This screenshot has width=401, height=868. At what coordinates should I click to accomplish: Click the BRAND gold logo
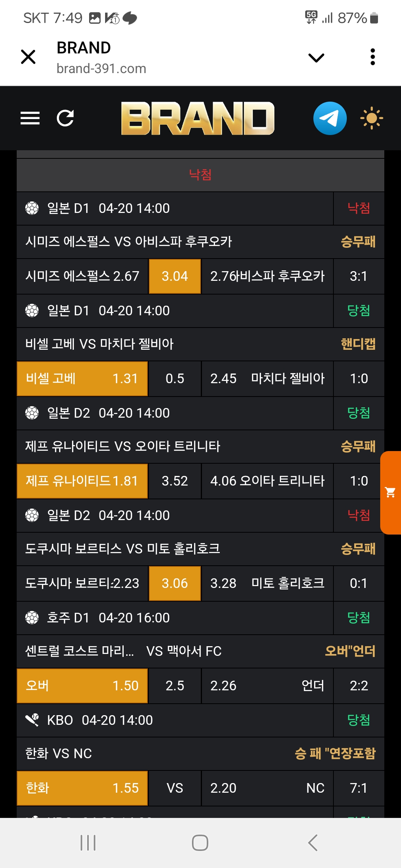(198, 118)
